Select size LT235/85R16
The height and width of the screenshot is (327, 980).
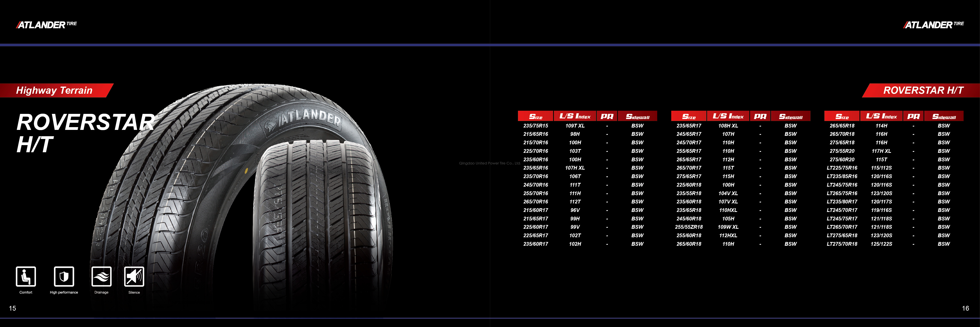(x=842, y=176)
